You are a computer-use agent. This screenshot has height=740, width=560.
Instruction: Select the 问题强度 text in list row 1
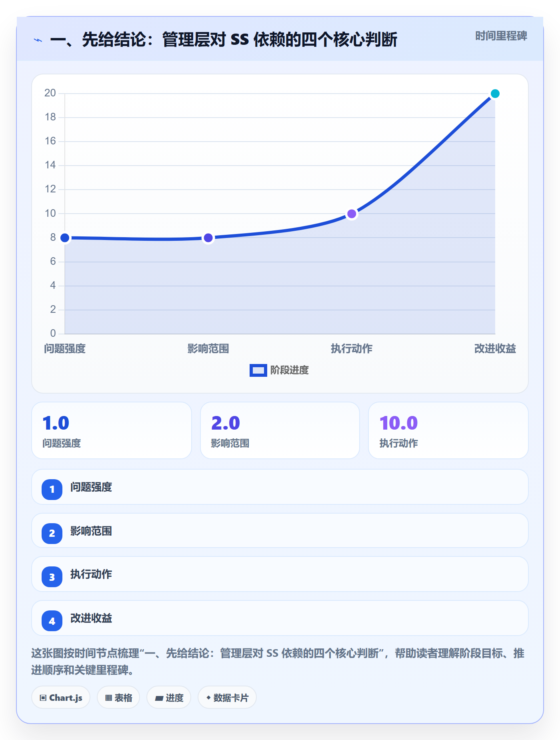[91, 487]
